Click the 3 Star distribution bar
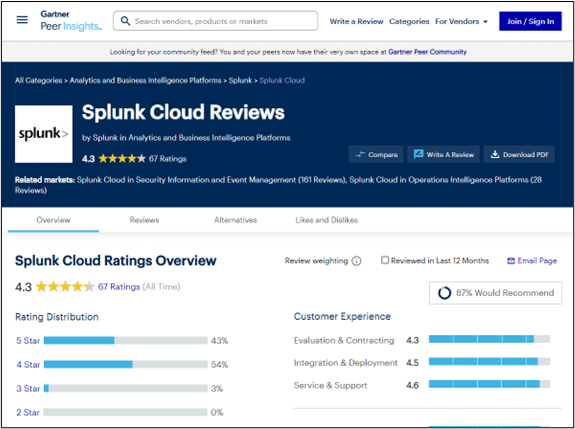The image size is (575, 429). point(125,388)
